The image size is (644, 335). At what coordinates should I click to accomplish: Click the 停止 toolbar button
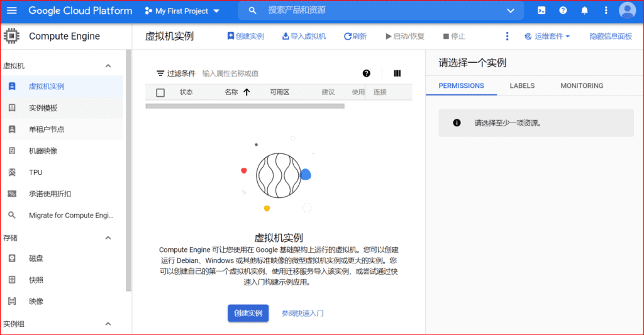coord(454,36)
